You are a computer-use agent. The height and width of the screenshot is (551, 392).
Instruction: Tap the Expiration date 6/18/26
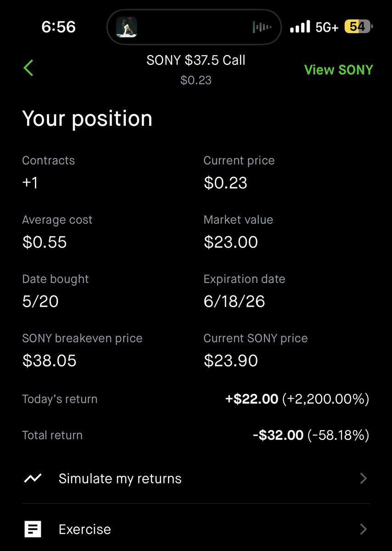(235, 301)
